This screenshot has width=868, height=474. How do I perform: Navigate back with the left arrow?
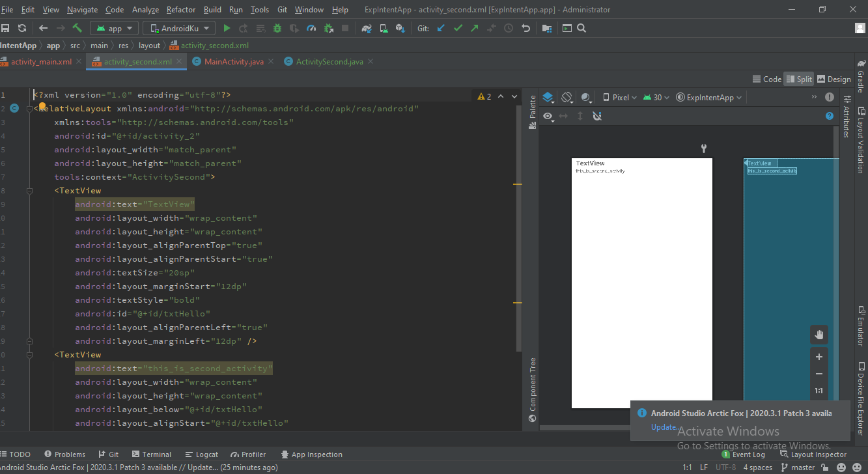(43, 28)
